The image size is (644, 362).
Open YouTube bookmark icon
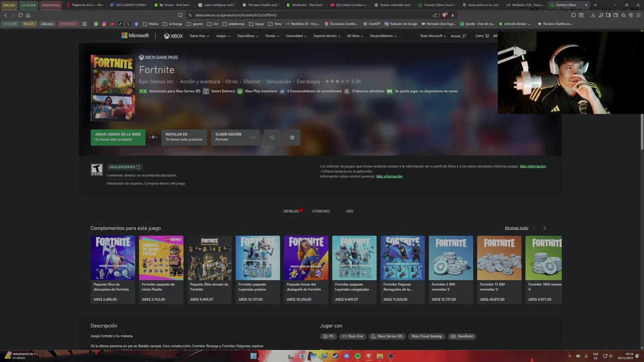point(112,24)
